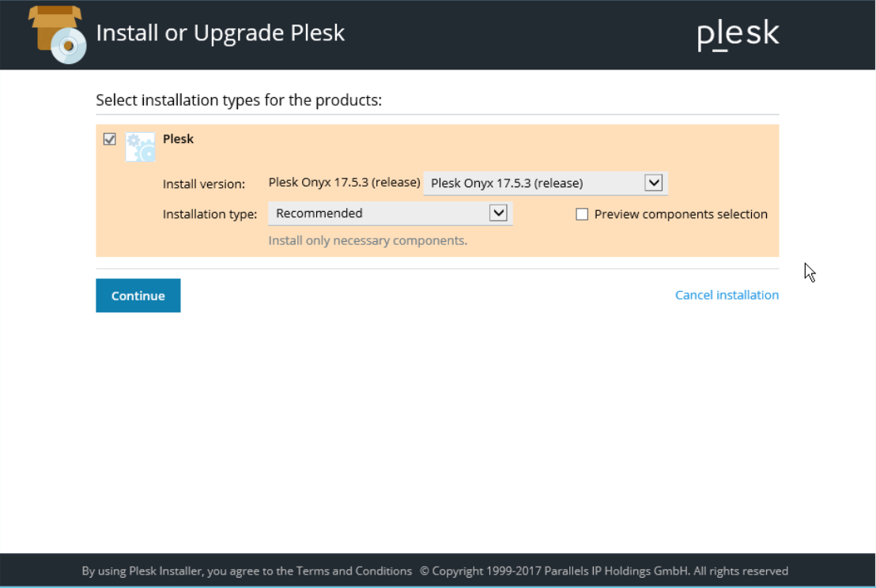
Task: Click the Recommended value in Installation type
Action: click(319, 213)
